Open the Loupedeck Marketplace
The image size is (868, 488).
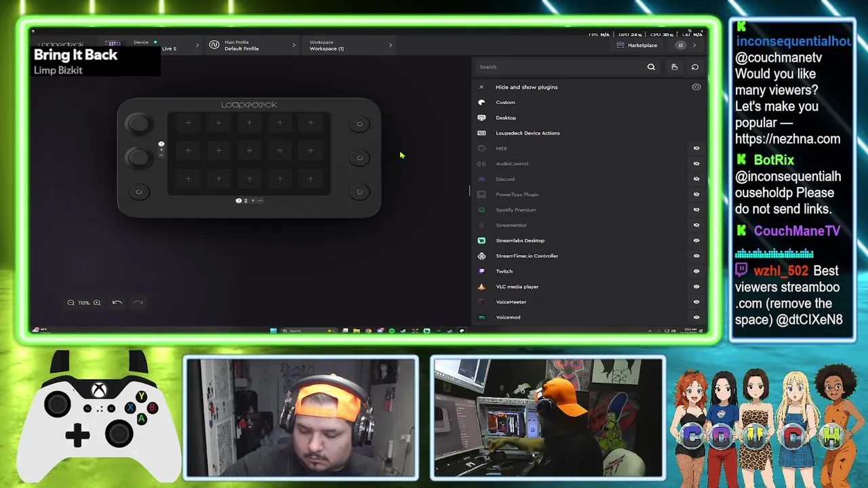637,45
